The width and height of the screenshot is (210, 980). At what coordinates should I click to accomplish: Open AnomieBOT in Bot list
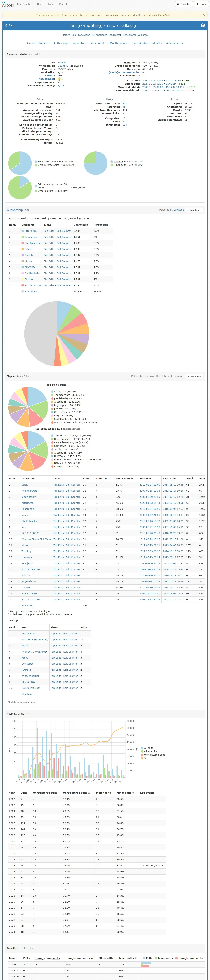coord(28,634)
